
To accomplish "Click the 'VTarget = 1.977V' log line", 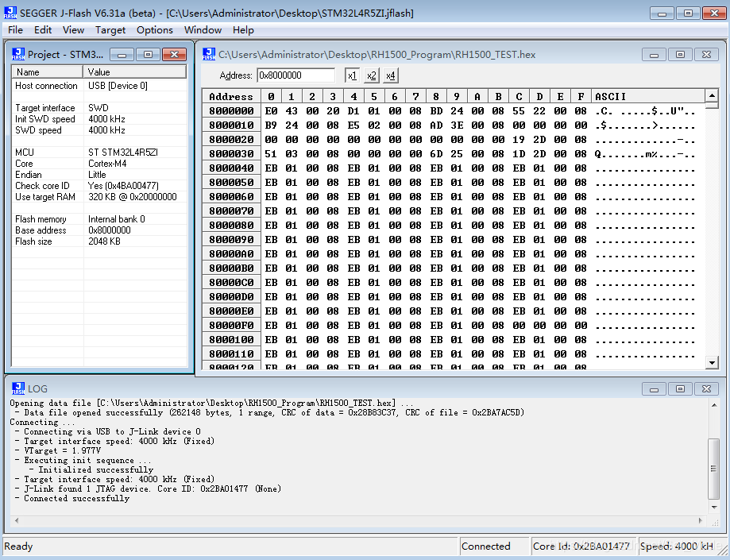I will coord(62,450).
